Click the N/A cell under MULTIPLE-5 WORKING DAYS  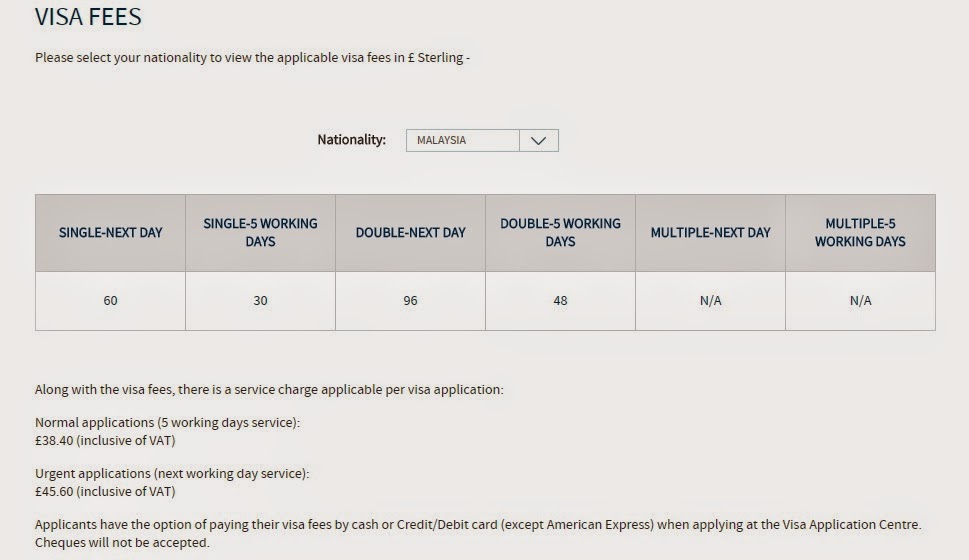[860, 301]
